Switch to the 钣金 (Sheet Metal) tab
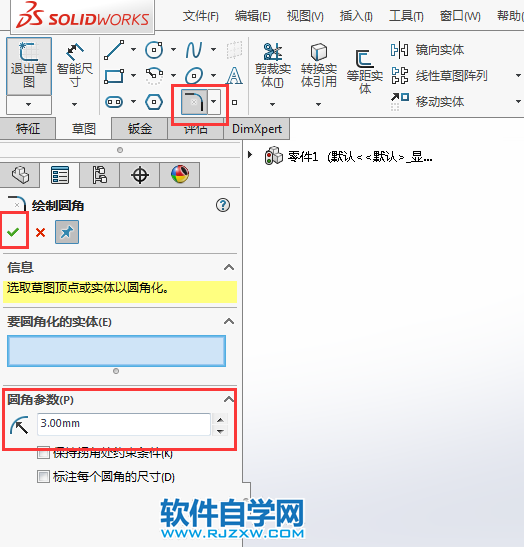This screenshot has width=524, height=547. pos(140,129)
